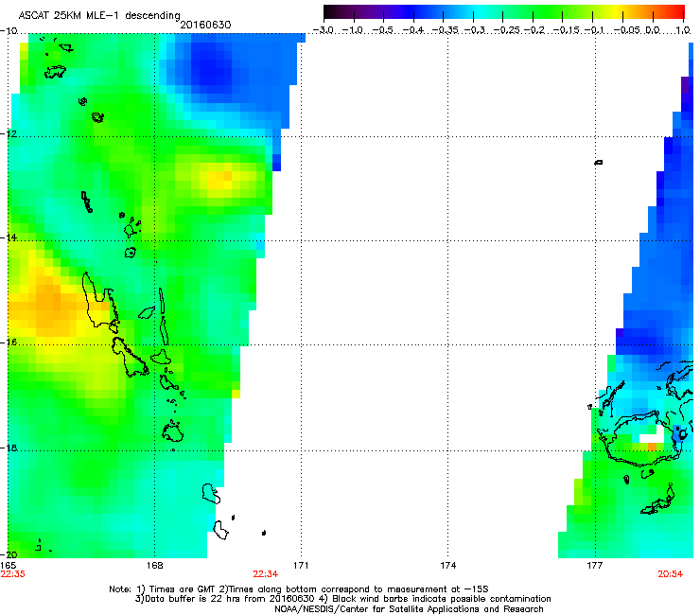Click the red time stamp "20:54"

point(670,574)
